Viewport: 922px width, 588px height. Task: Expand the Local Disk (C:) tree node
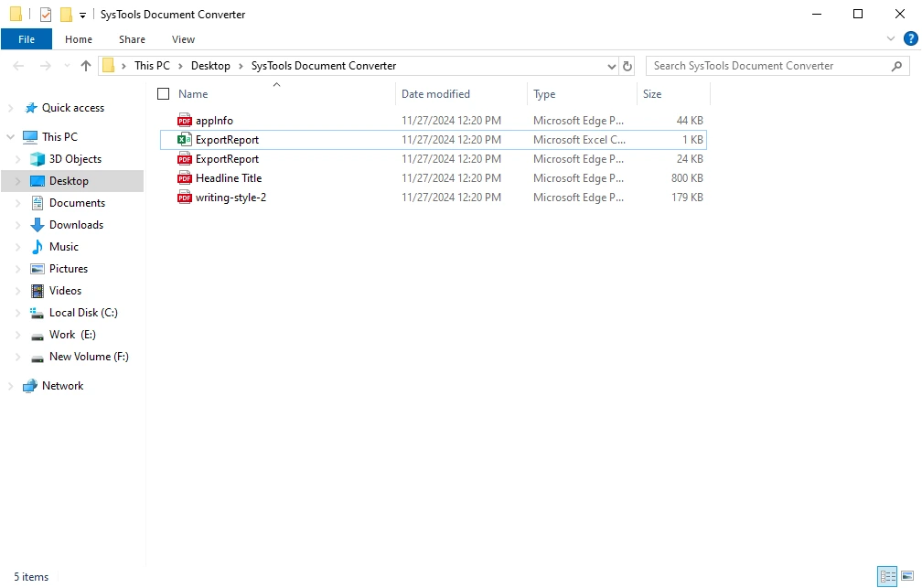tap(17, 313)
